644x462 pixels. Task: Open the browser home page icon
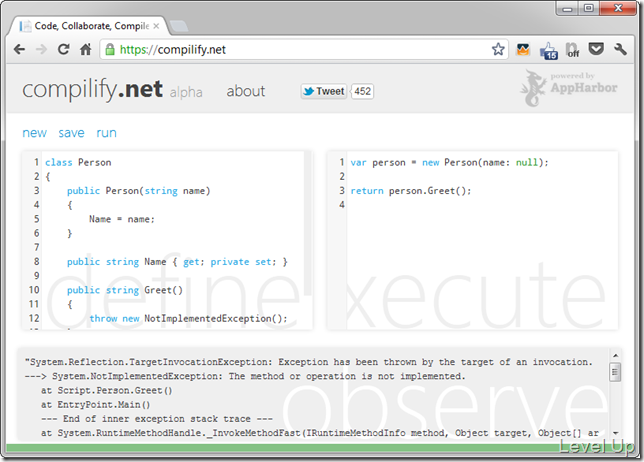pyautogui.click(x=85, y=49)
